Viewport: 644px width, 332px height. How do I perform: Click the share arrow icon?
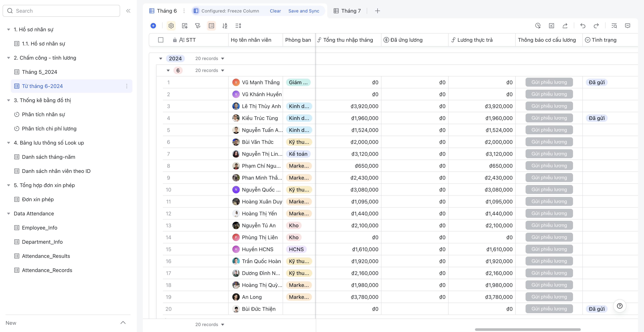565,26
